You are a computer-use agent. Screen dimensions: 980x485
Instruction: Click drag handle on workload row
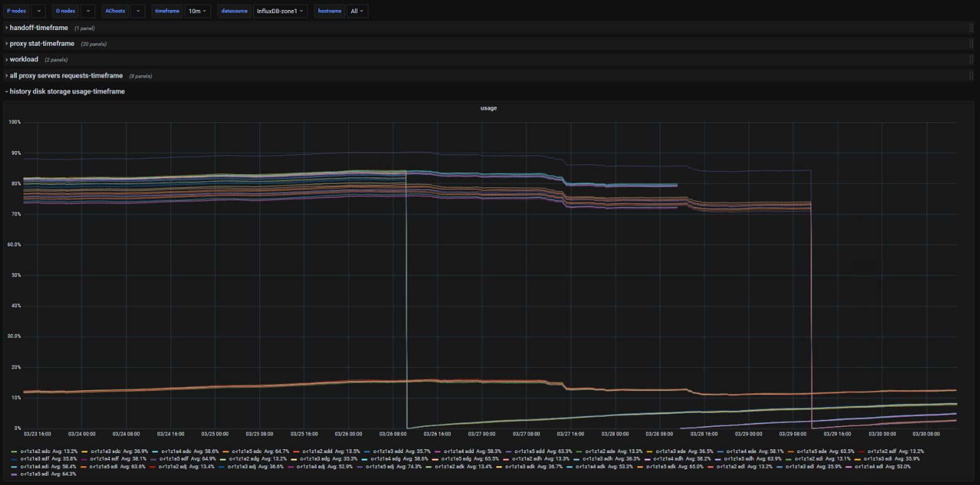point(971,60)
